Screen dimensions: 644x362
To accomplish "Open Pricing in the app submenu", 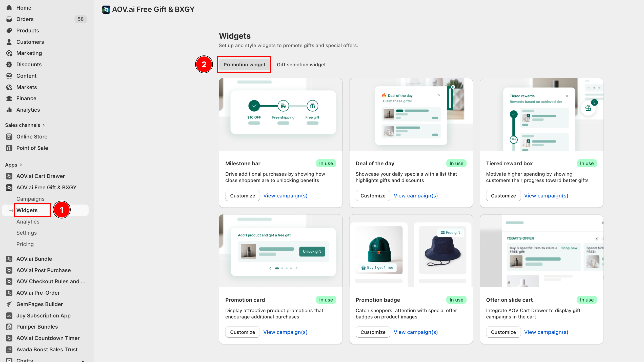I will click(25, 244).
